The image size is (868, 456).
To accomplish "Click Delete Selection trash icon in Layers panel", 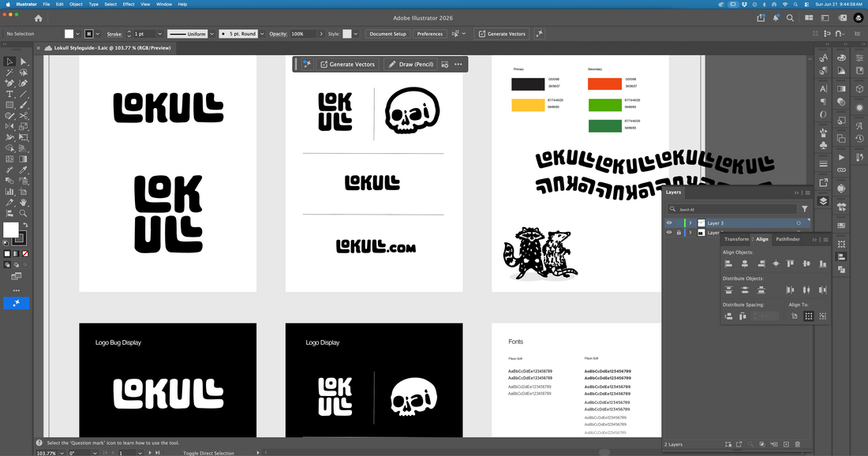I will tap(798, 444).
